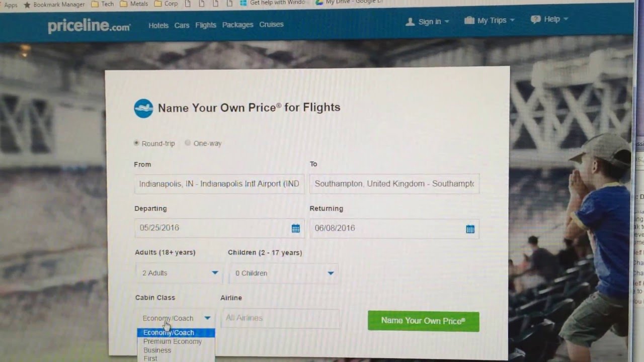This screenshot has width=644, height=362.
Task: Click the From airport input field
Action: pos(219,184)
